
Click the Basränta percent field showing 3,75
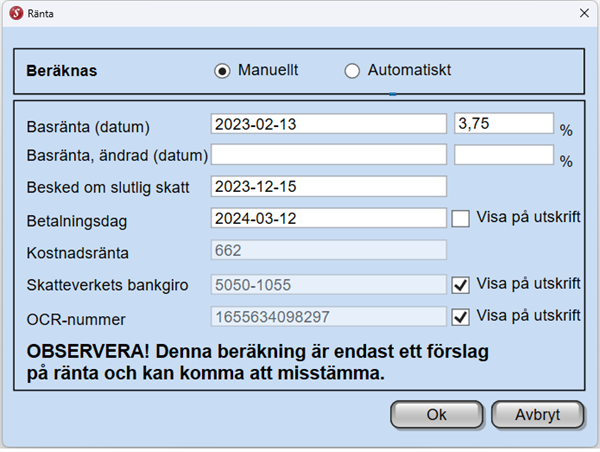(503, 124)
